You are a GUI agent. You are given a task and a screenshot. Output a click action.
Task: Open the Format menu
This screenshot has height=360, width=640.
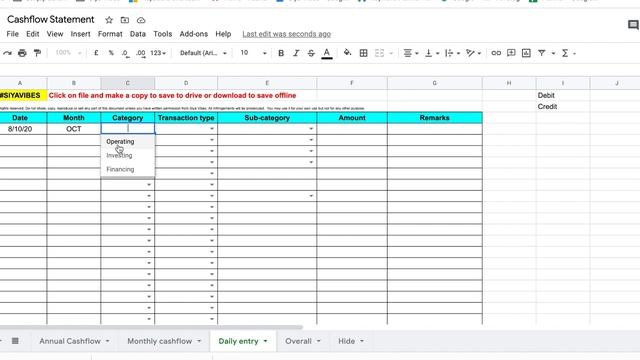point(110,34)
